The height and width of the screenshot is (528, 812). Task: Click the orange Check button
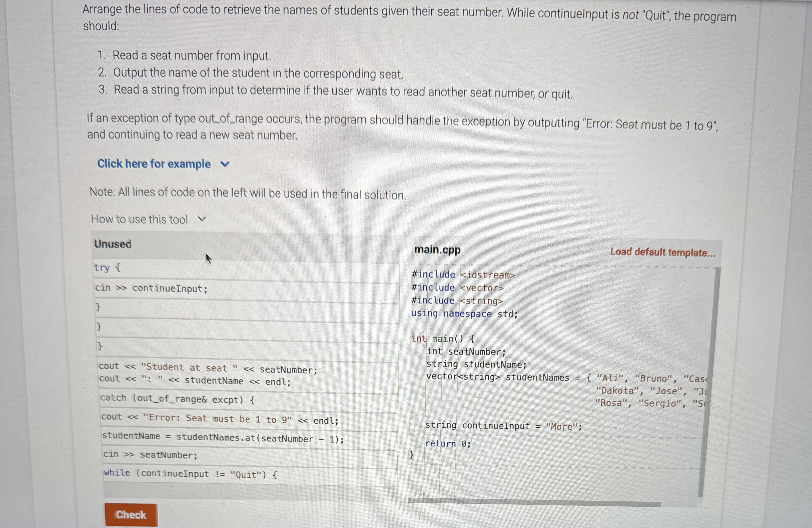coord(131,514)
